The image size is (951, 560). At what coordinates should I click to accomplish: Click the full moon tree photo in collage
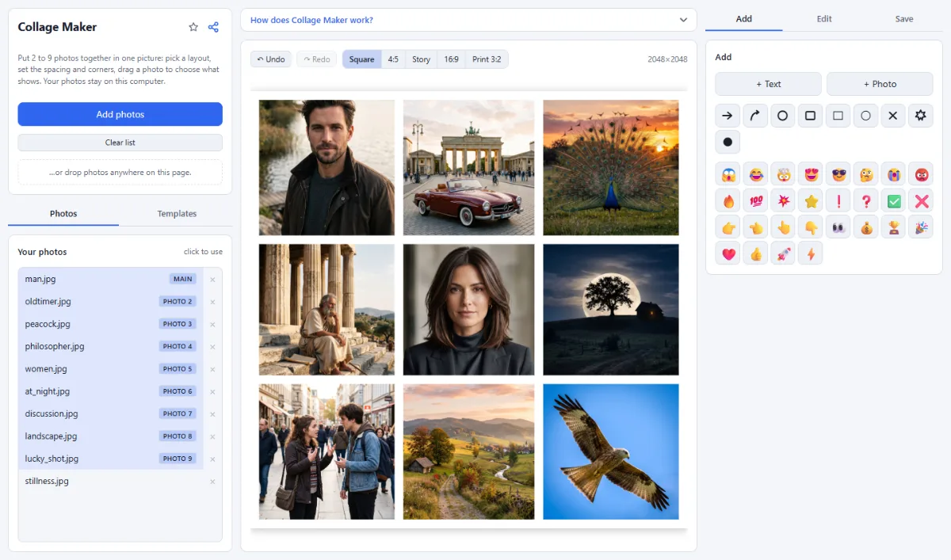pyautogui.click(x=611, y=310)
